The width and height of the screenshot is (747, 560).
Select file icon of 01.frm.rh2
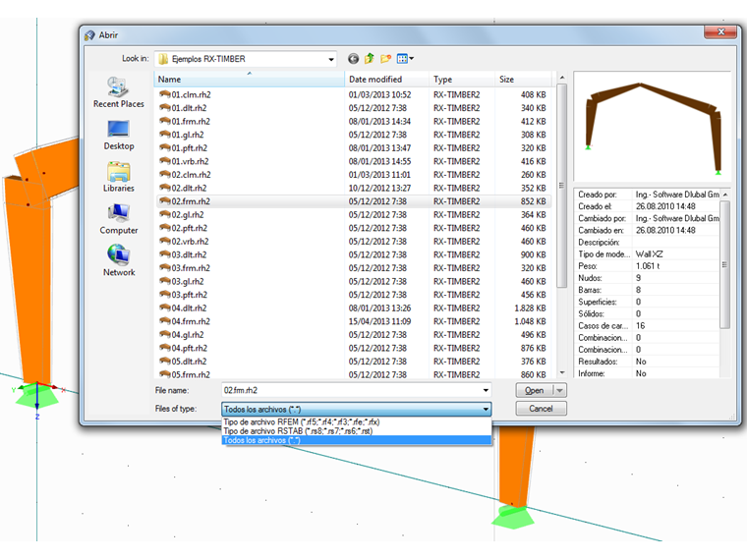(x=165, y=121)
